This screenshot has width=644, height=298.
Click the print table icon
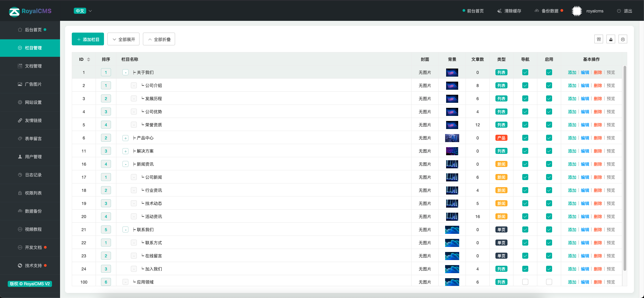pyautogui.click(x=623, y=39)
